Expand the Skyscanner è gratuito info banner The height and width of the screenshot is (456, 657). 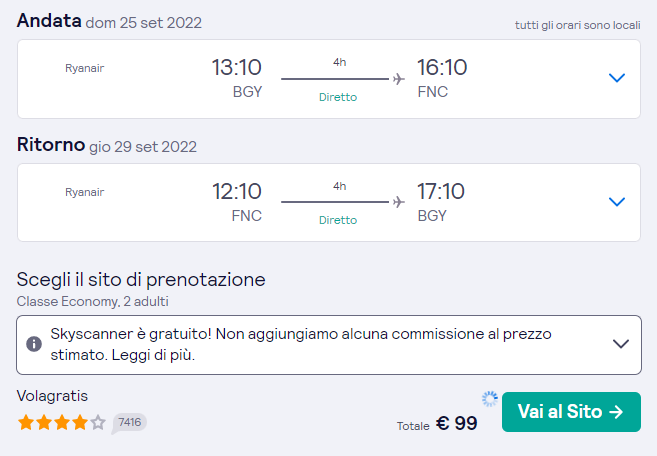click(x=621, y=344)
